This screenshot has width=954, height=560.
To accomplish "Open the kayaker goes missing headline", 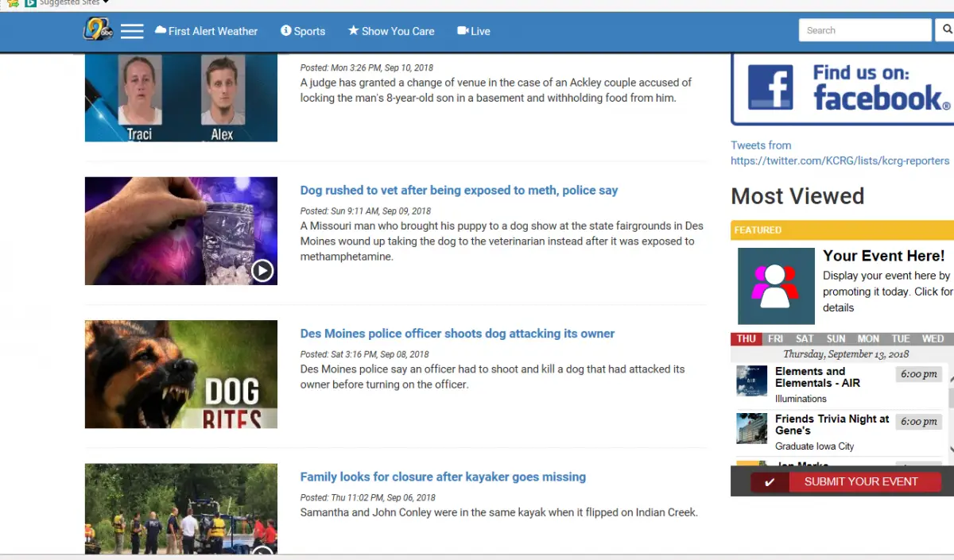I will click(443, 477).
